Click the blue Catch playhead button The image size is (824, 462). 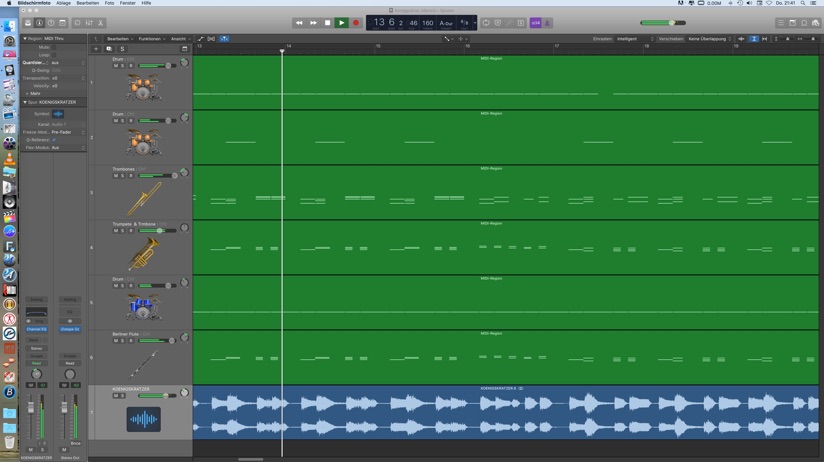(224, 39)
